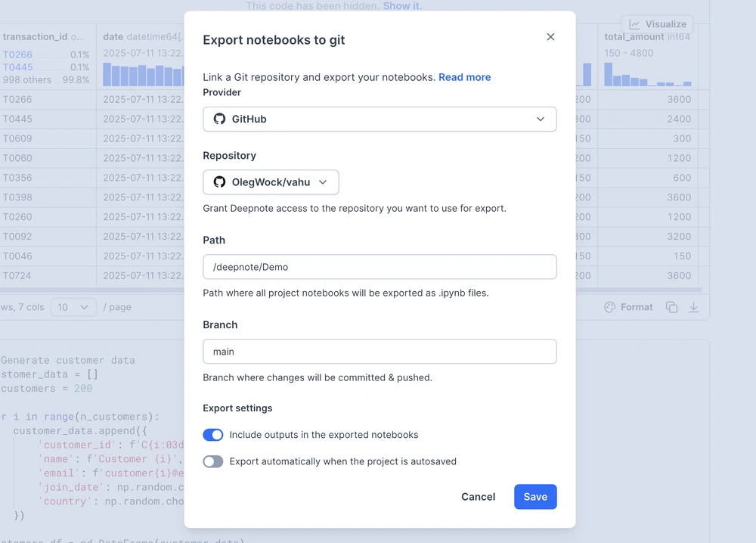Close the Export notebooks to git dialog
This screenshot has width=756, height=543.
(550, 37)
